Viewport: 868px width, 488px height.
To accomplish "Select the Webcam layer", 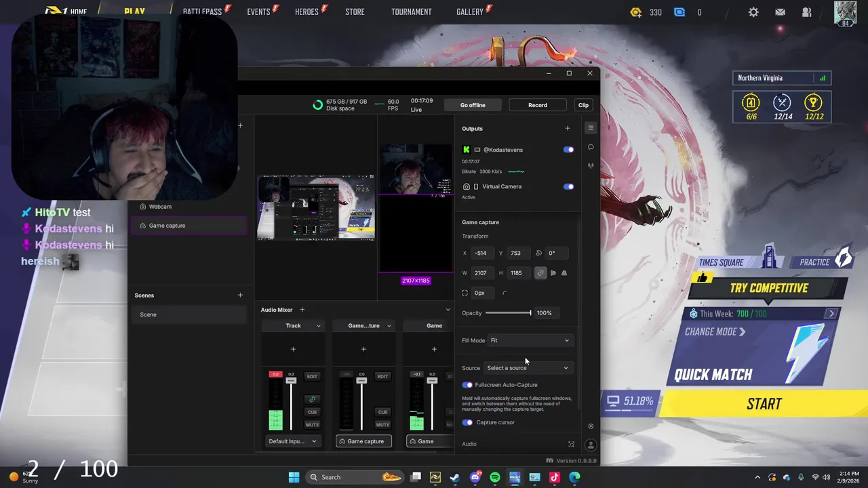I will click(189, 207).
